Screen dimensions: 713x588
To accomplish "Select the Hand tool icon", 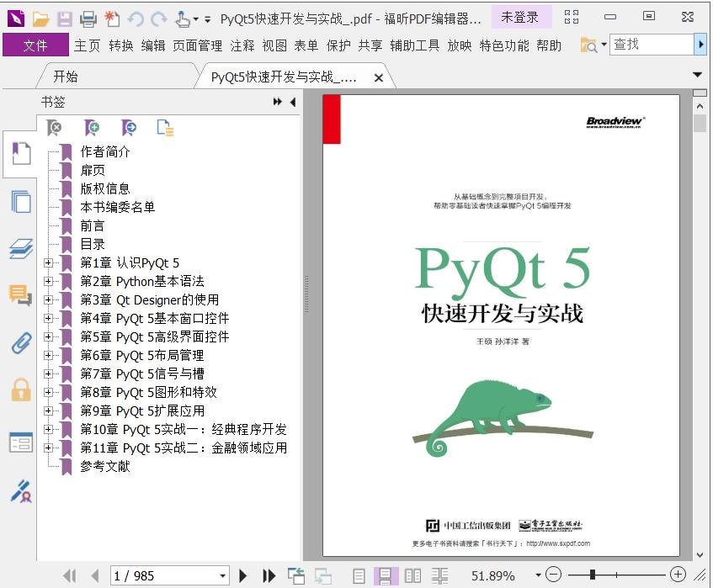I will point(183,19).
